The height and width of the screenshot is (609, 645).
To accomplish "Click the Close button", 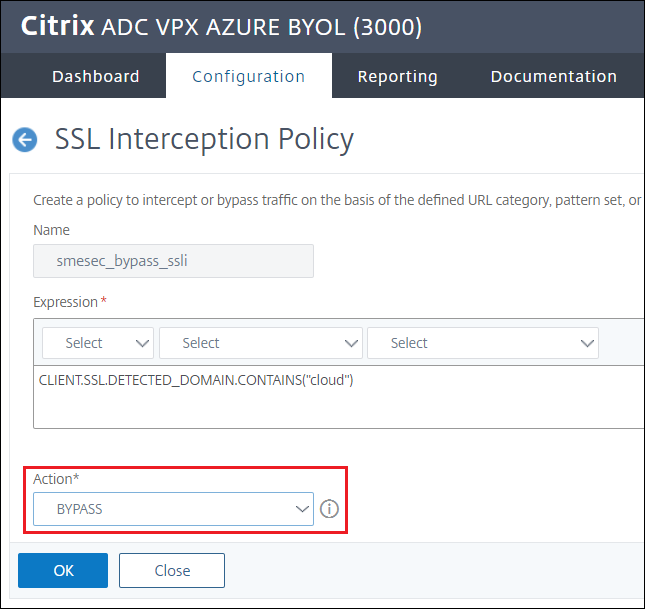I will (172, 570).
